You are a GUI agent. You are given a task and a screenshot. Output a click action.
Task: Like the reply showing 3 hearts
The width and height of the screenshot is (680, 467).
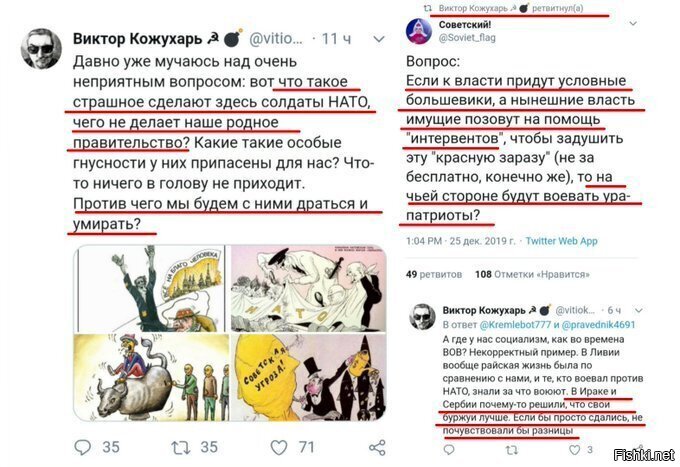click(x=574, y=450)
